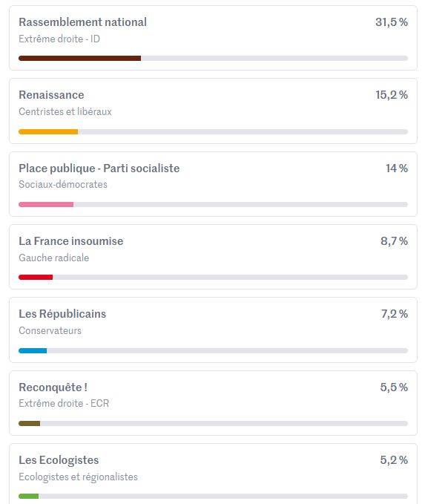Click Les Ecologistes party name
This screenshot has height=504, width=448.
coord(59,460)
